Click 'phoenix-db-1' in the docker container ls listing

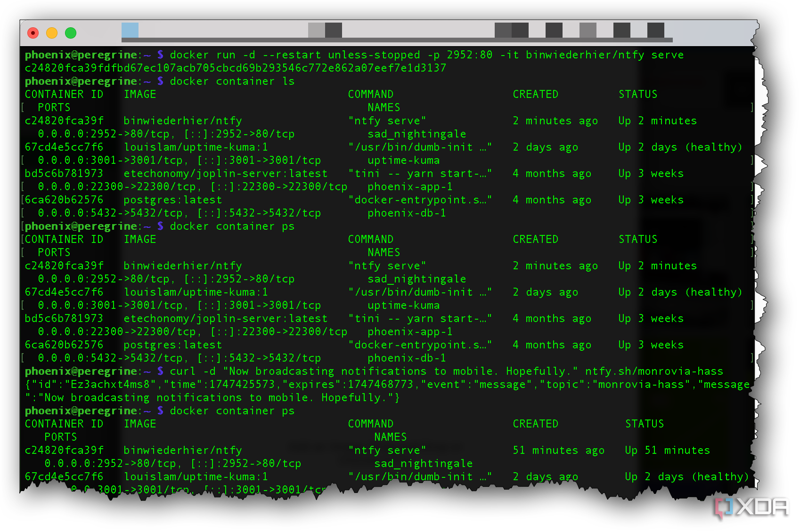(x=407, y=213)
